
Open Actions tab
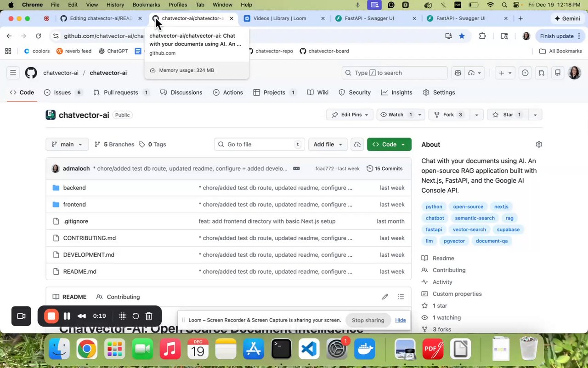tap(228, 92)
